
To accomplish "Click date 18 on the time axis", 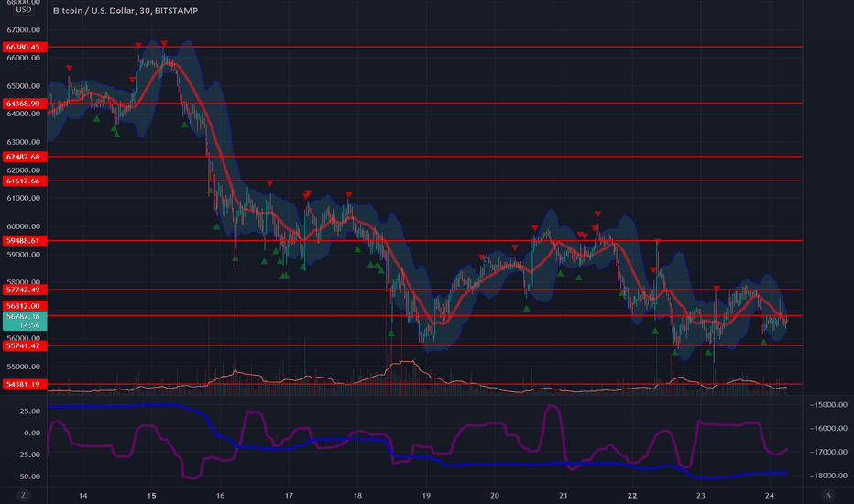I will [x=357, y=496].
